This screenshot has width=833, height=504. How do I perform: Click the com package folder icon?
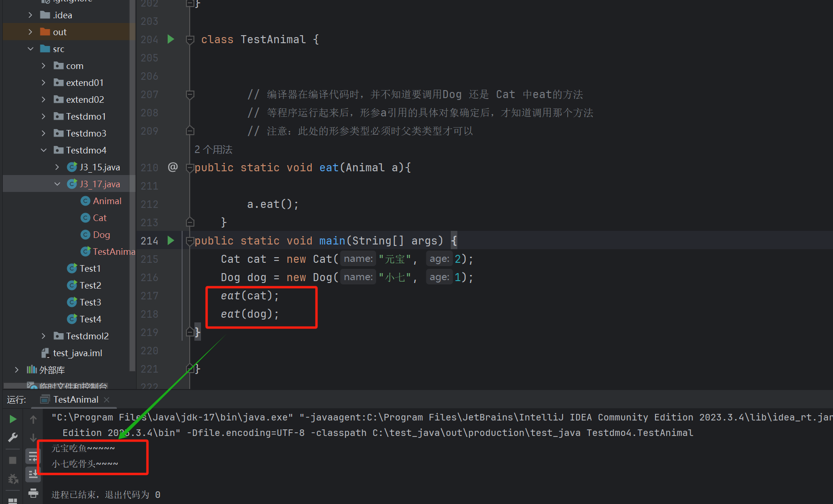[x=58, y=66]
